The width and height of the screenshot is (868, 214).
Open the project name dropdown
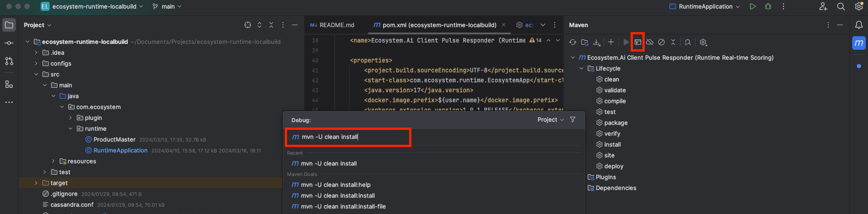coord(92,6)
